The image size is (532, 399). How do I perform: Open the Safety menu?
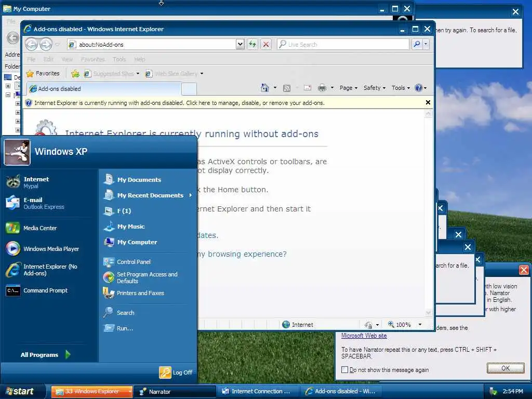[x=375, y=88]
